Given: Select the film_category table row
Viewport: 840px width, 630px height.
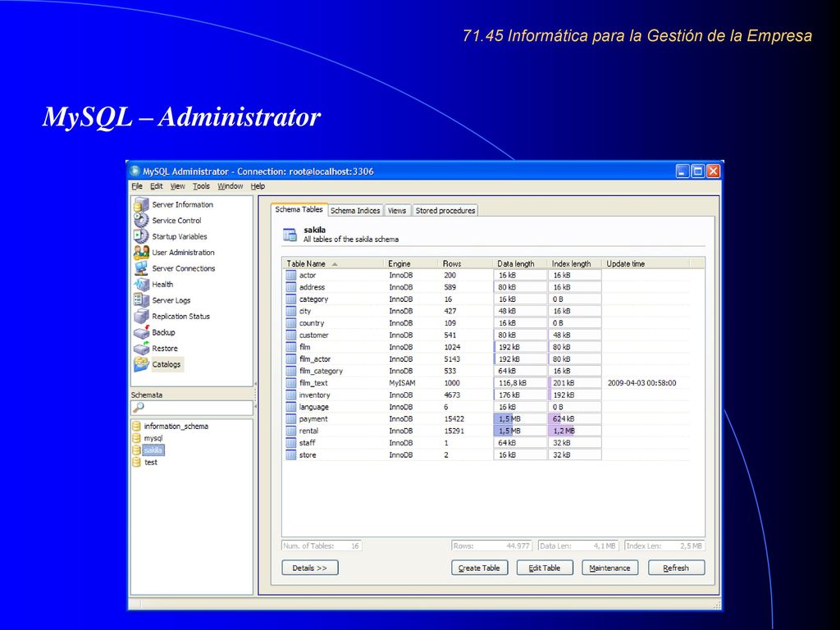Looking at the screenshot, I should click(486, 371).
